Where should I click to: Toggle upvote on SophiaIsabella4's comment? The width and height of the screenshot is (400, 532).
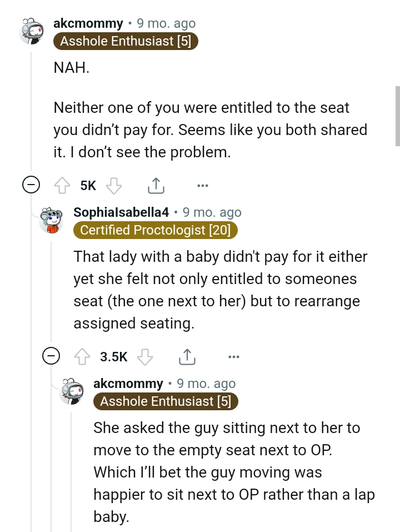pyautogui.click(x=82, y=356)
